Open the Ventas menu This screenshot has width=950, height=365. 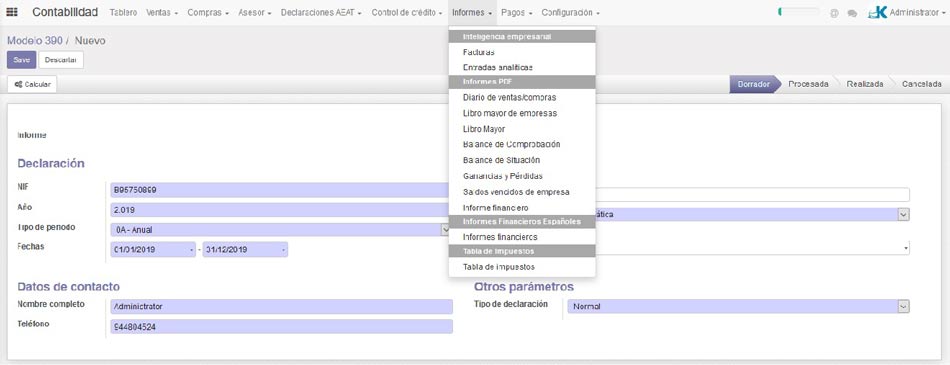162,13
